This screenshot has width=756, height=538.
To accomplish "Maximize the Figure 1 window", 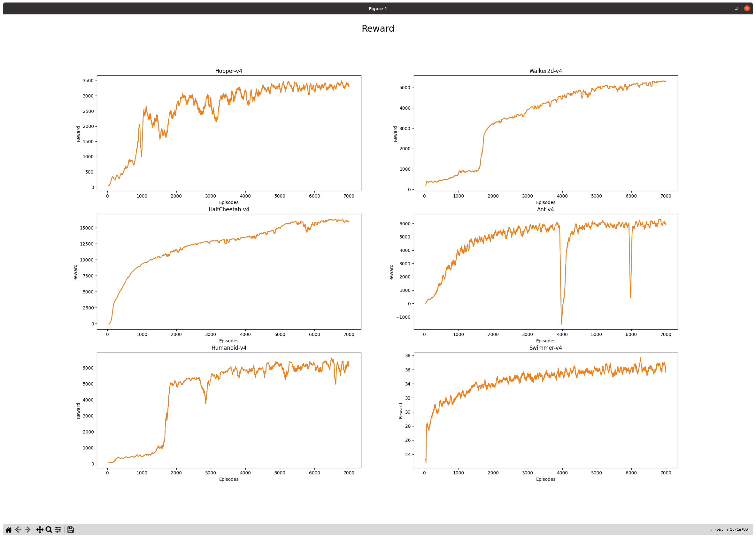I will (736, 9).
